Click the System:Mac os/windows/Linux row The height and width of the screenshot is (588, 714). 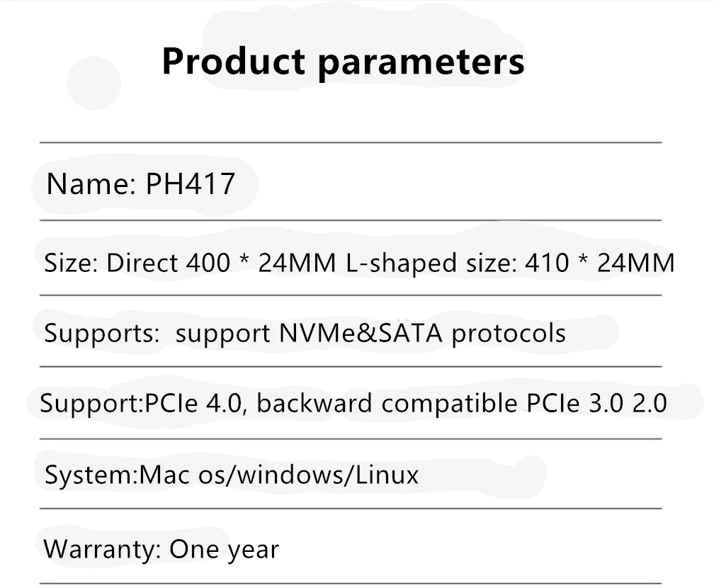[x=351, y=474]
